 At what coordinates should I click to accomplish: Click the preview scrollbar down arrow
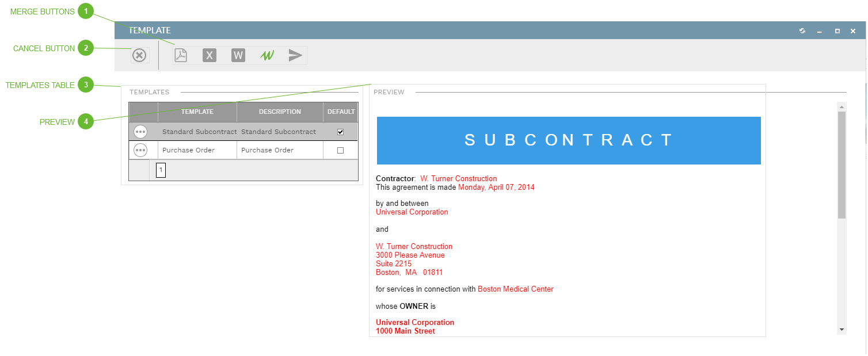[x=842, y=329]
